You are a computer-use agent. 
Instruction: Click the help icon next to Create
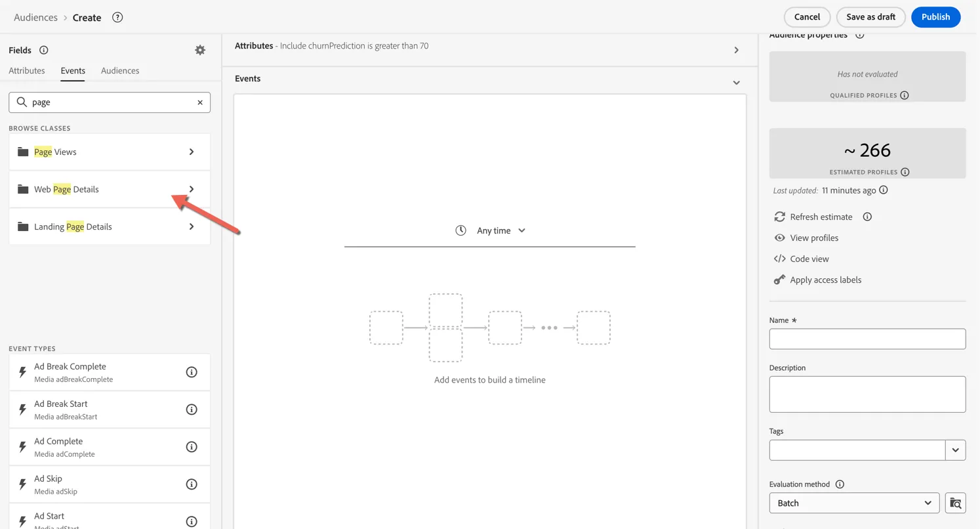coord(117,18)
